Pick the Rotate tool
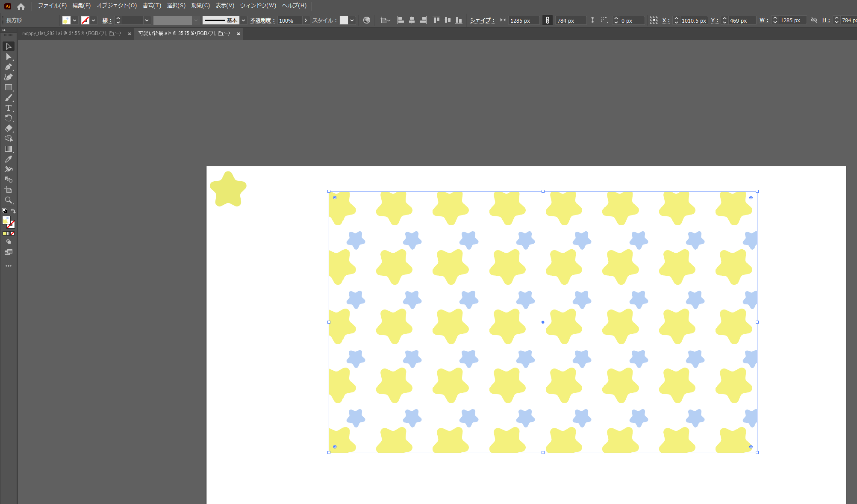 point(9,118)
